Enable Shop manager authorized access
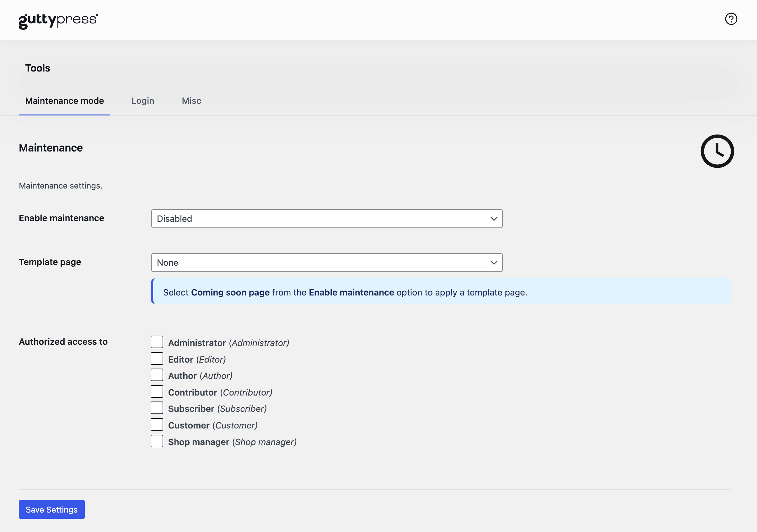Viewport: 757px width, 532px height. click(x=157, y=441)
